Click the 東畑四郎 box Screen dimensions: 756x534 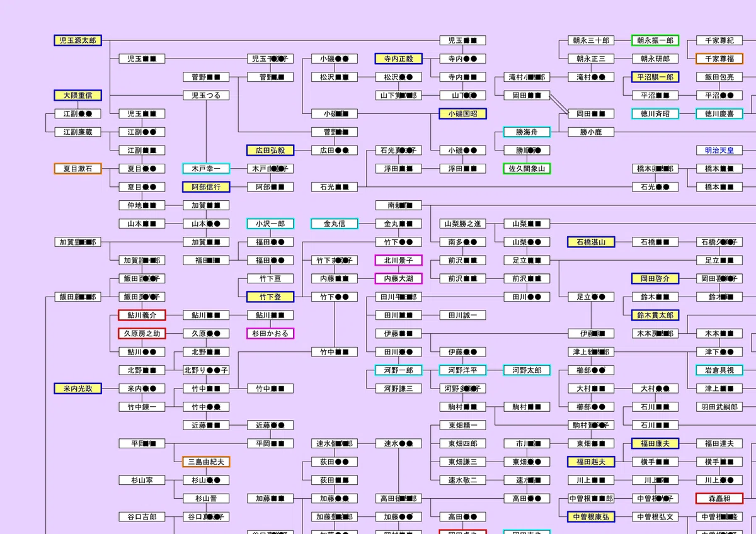[x=463, y=443]
